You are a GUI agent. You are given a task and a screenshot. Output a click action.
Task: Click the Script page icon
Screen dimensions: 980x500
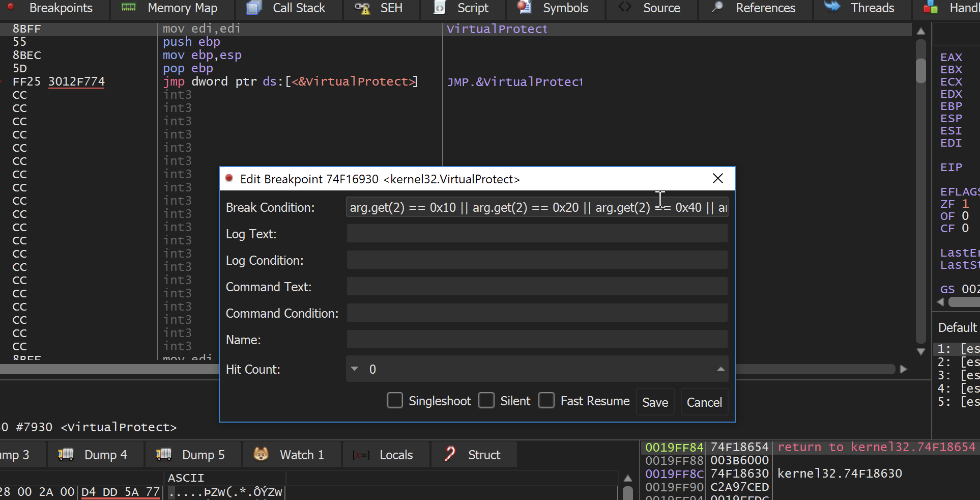pyautogui.click(x=439, y=7)
